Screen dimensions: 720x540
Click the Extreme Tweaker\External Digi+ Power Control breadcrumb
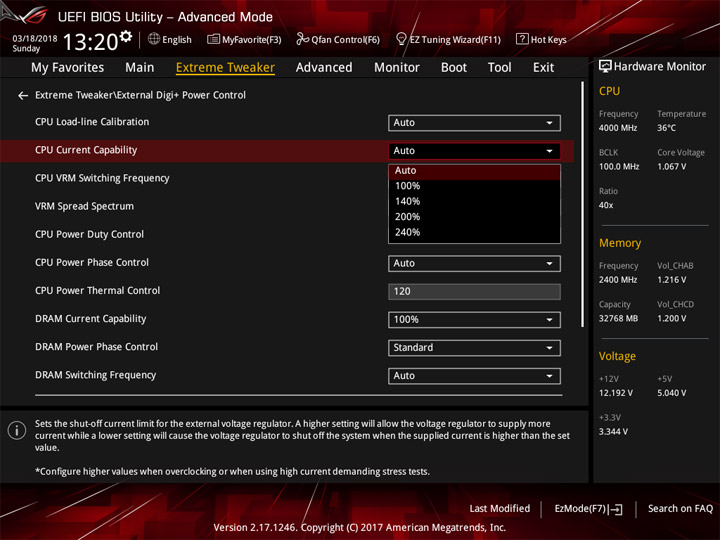pos(141,95)
